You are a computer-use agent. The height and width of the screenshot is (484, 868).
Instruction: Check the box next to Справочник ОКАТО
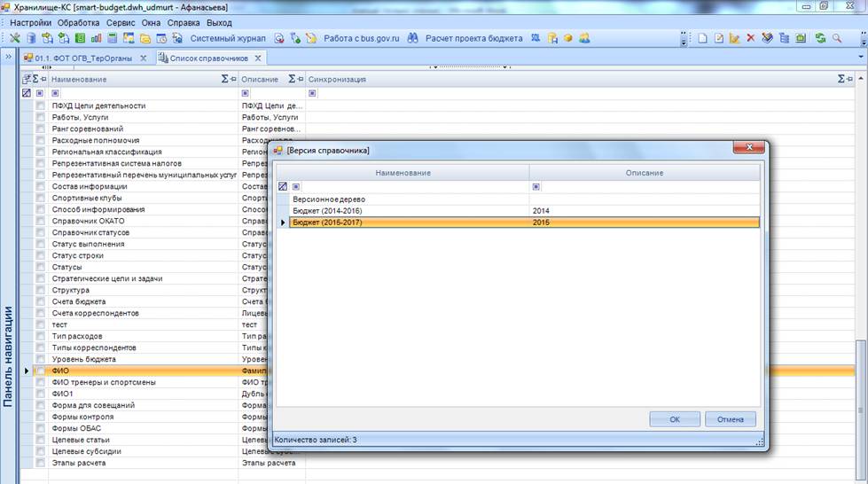40,221
